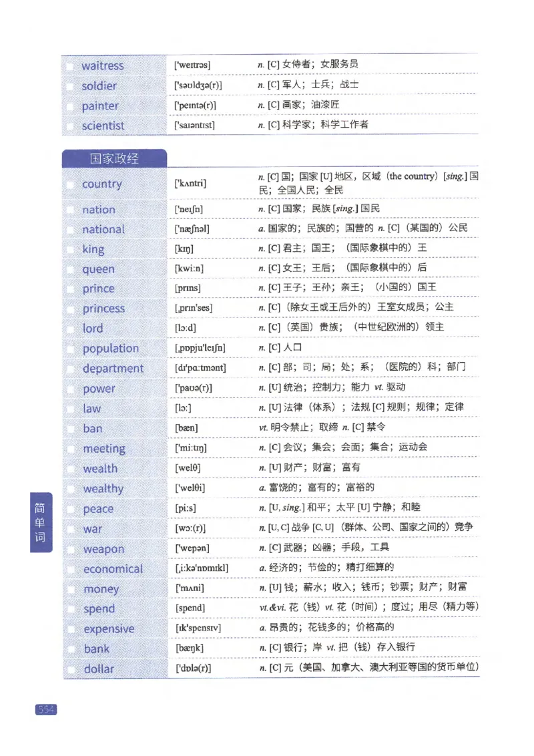Check the box next to waitress
Viewport: 534px width, 756px height.
[71, 65]
